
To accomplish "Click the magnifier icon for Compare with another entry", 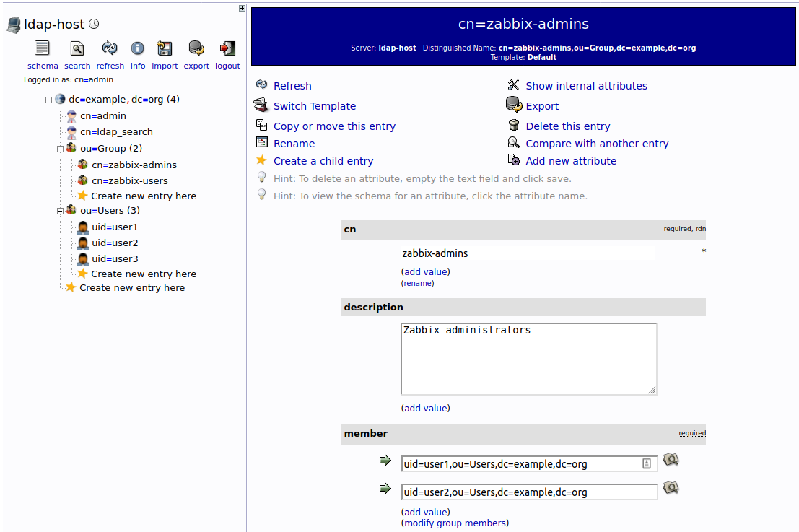I will coord(514,143).
